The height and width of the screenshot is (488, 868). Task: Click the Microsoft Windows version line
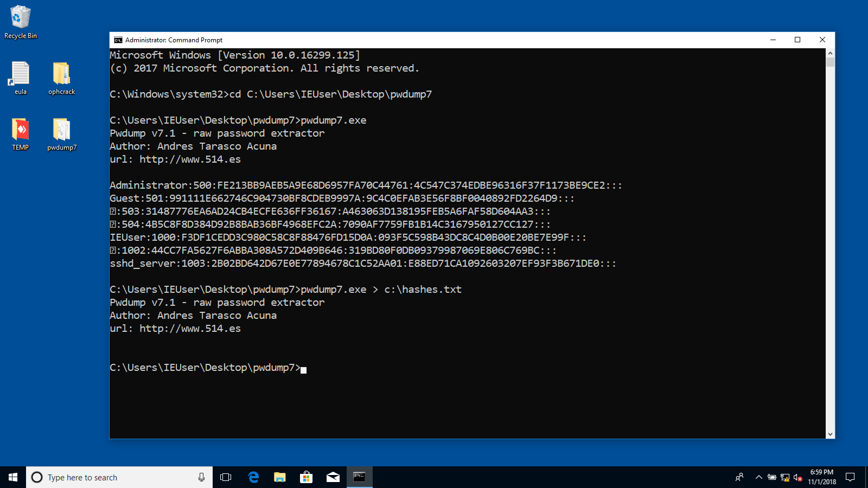click(235, 55)
